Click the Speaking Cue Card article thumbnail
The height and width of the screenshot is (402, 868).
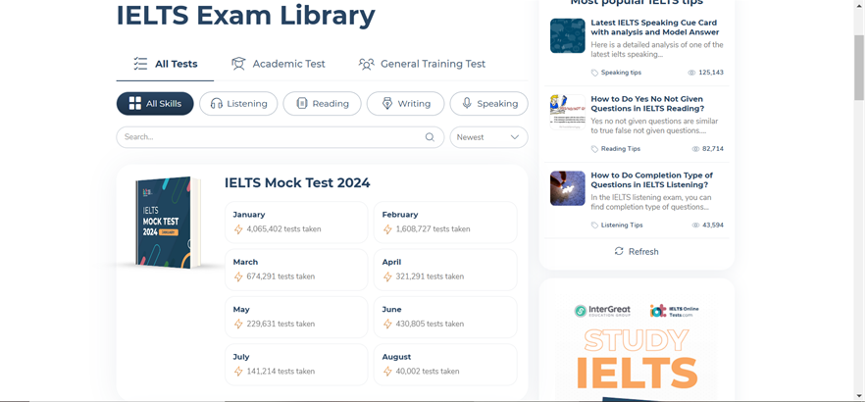tap(568, 36)
